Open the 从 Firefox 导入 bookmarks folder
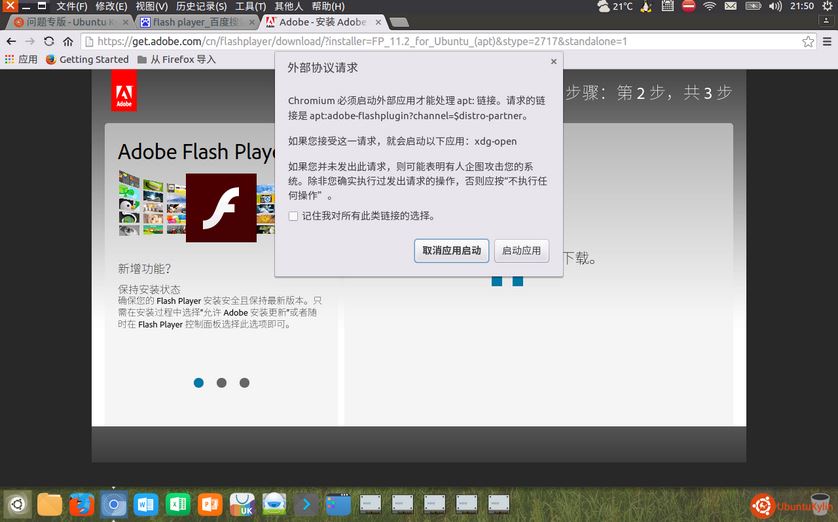Screen dimensions: 838x522 click(176, 59)
